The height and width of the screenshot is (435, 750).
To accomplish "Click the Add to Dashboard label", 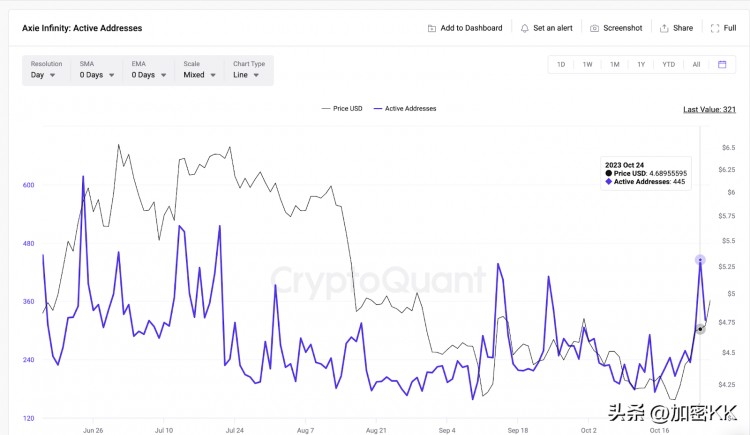I will click(x=471, y=28).
